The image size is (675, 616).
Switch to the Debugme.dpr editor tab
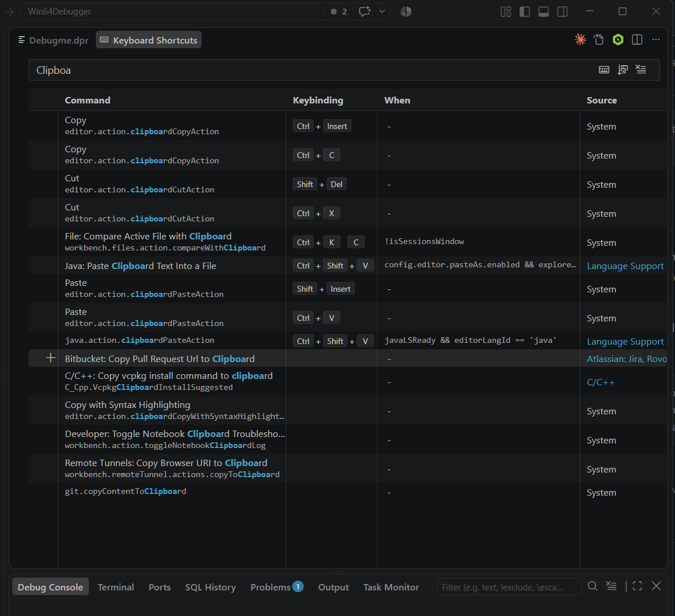[53, 40]
